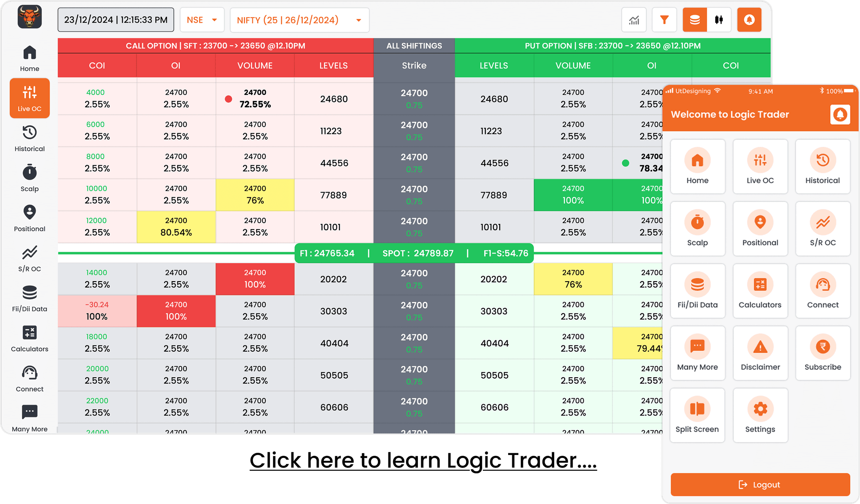
Task: Click the yellow 80.54% OI cell
Action: [x=176, y=227]
